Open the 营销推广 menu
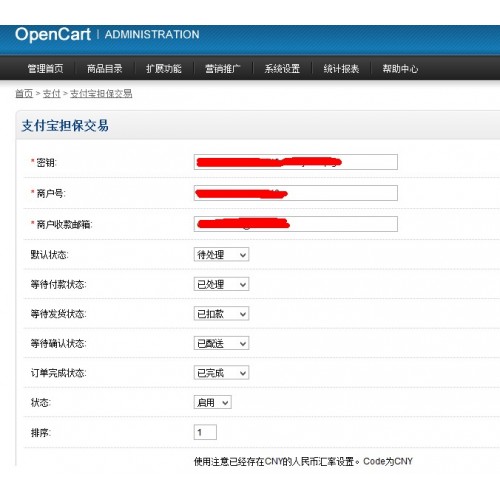Screen dimensions: 500x500 tap(223, 69)
